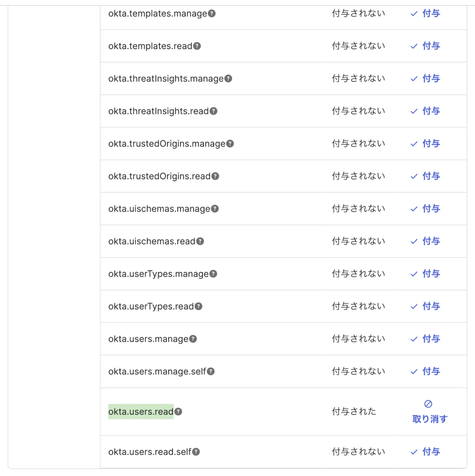Grant the okta.uischemas.manage scope

coord(426,209)
